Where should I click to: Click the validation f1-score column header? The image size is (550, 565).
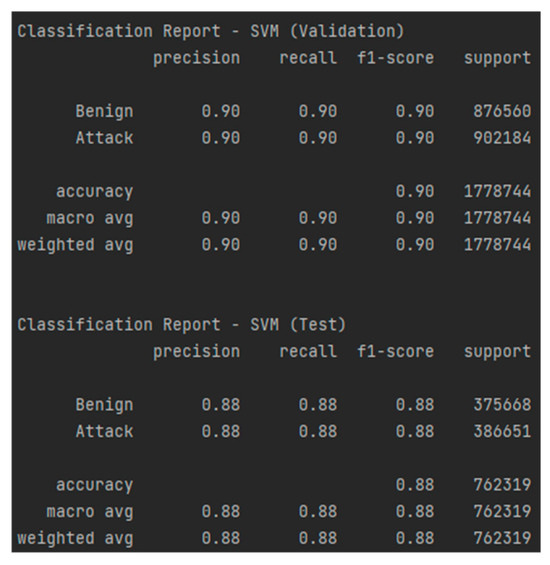pyautogui.click(x=395, y=58)
